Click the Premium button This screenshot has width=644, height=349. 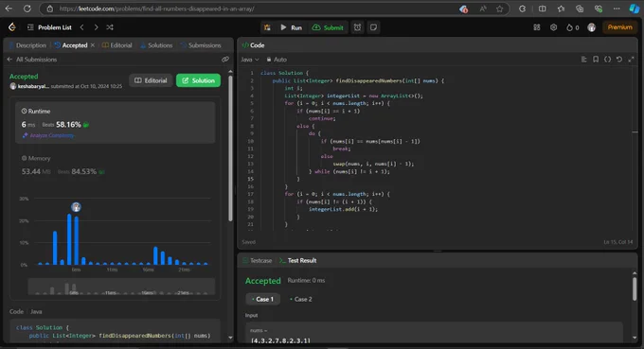point(619,27)
